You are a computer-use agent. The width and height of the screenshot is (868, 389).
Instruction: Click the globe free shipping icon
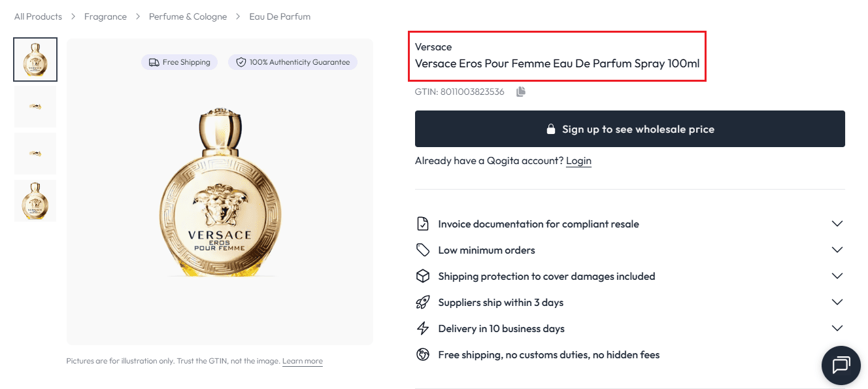pos(423,354)
